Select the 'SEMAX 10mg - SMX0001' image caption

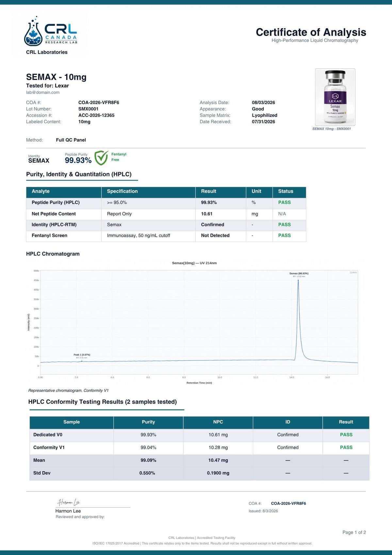(x=332, y=129)
